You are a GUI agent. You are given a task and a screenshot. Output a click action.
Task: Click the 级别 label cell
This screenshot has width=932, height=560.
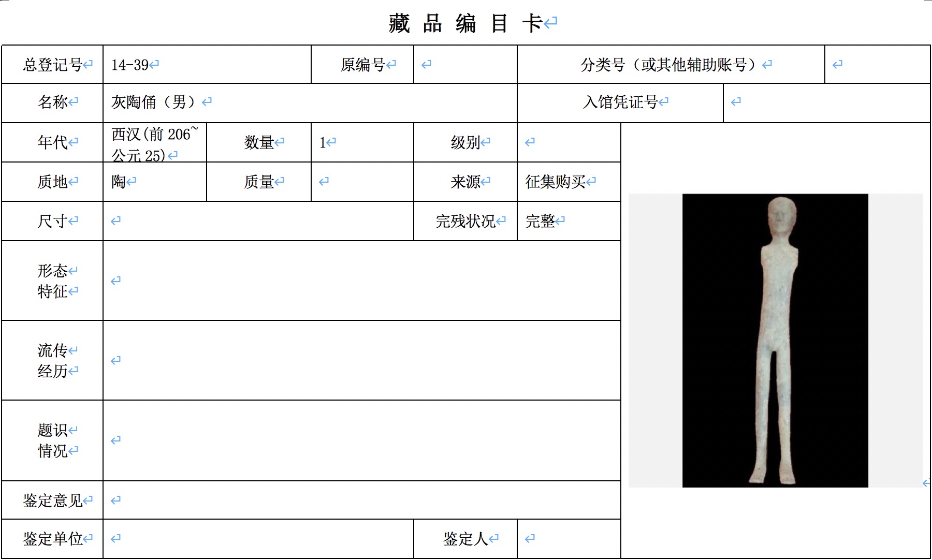[x=465, y=142]
